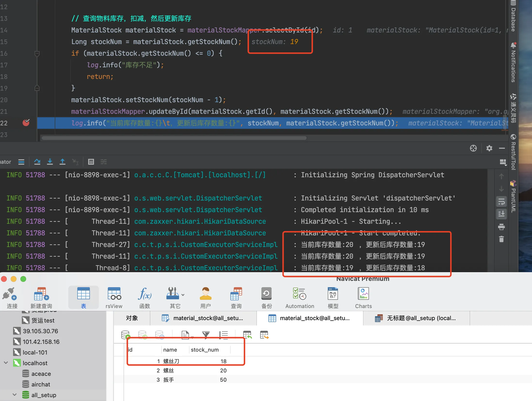Toggle soft-wrap in console output
This screenshot has width=532, height=401.
click(x=501, y=201)
